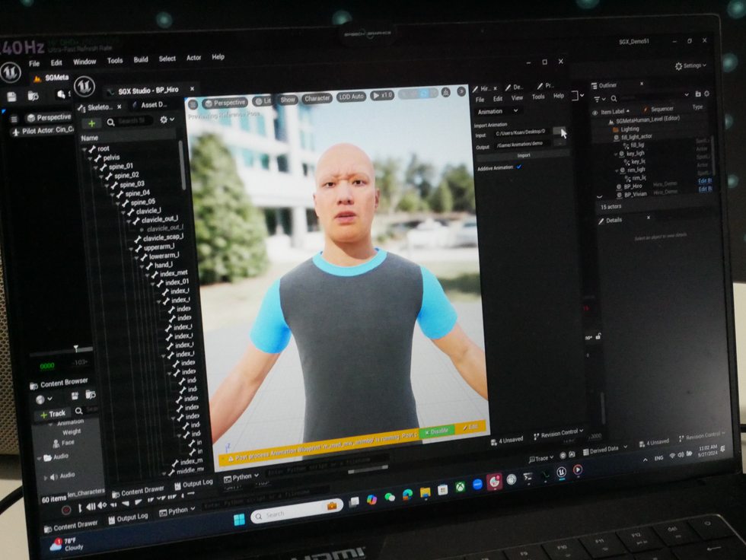The height and width of the screenshot is (560, 746).
Task: Click the Windows Start button
Action: pos(239,519)
